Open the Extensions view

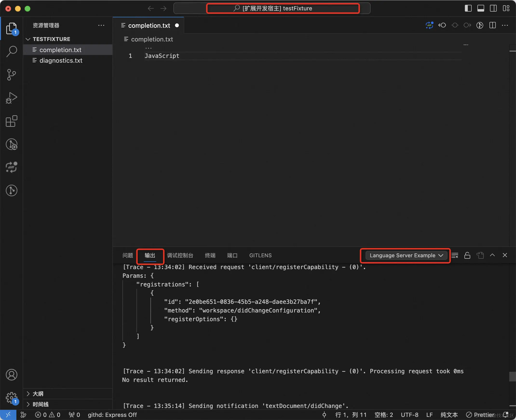(x=11, y=121)
